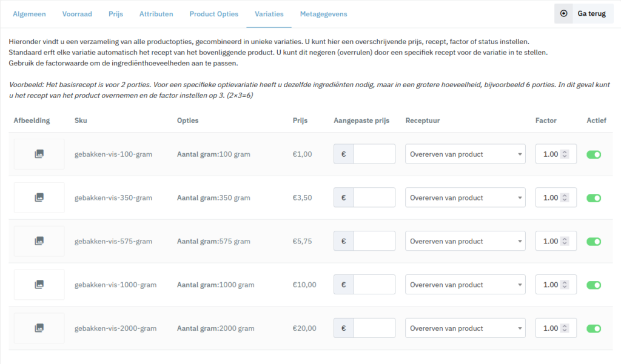Expand Receptuur dropdown for 350 gram row
Screen dimensions: 621x364
point(465,198)
